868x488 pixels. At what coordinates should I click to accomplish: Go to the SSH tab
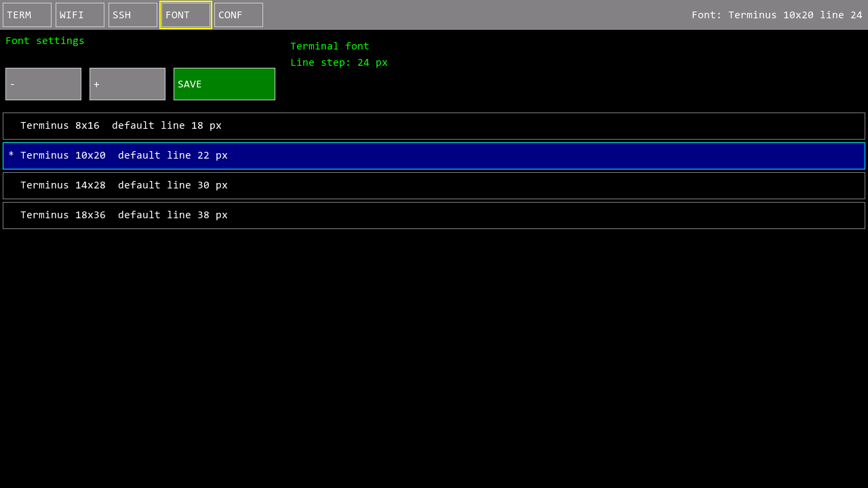133,15
